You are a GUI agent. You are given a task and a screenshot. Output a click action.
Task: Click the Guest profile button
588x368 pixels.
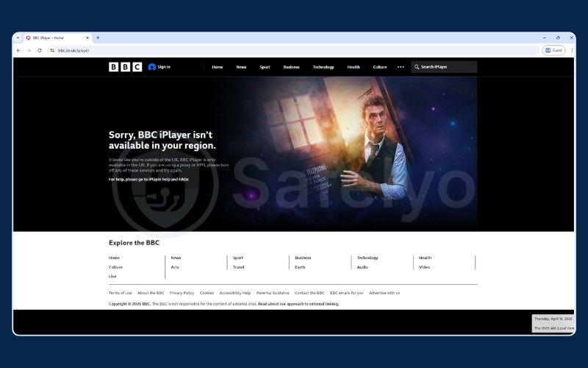click(553, 50)
